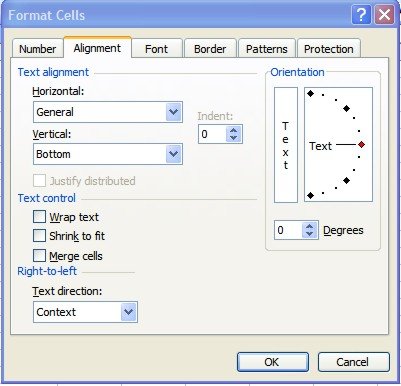Go to the Protection tab
The width and height of the screenshot is (401, 386).
click(329, 49)
